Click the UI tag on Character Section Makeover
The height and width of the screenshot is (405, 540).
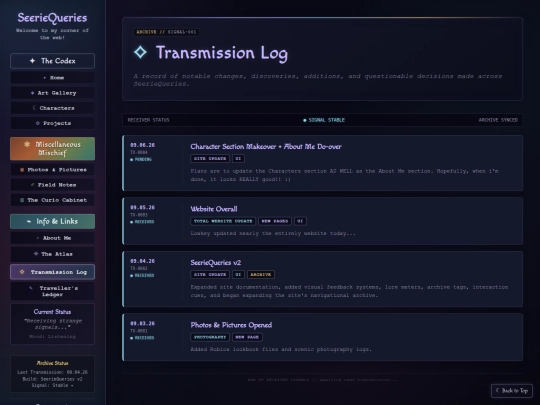[x=238, y=159]
